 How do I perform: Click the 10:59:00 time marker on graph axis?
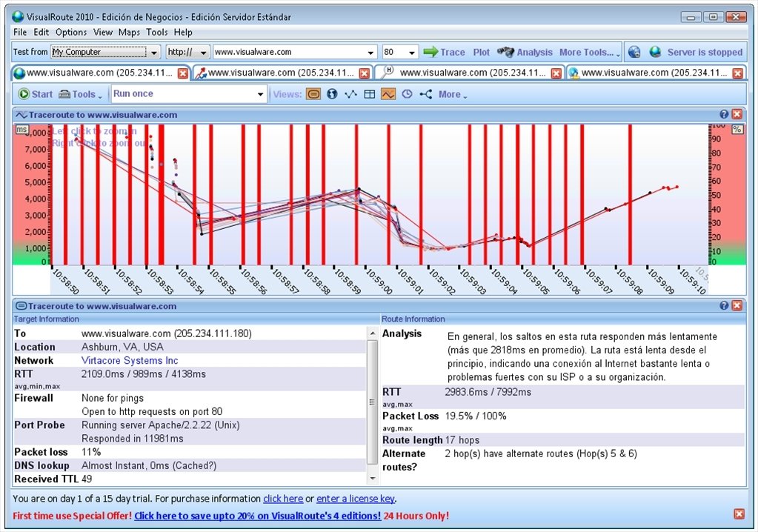coord(379,281)
